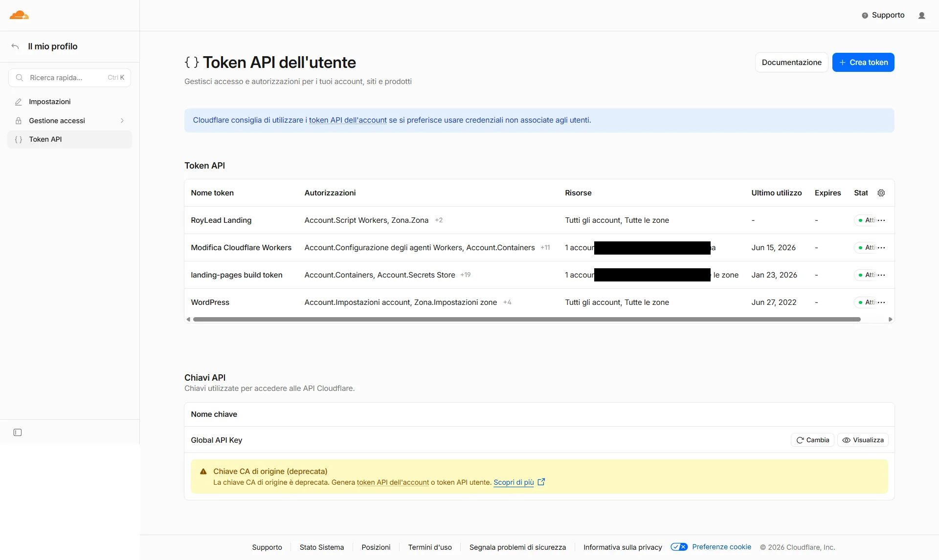
Task: Follow the token API dell'account banner link
Action: pos(348,120)
